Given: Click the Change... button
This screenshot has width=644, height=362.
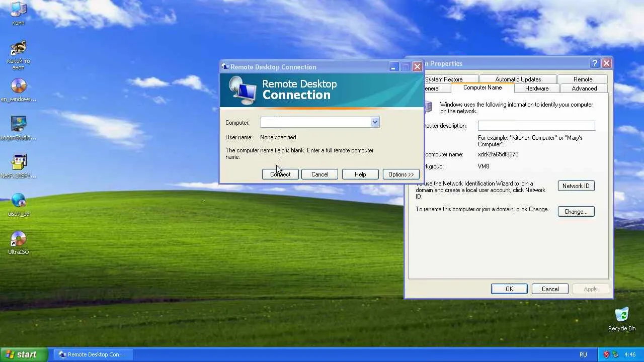Looking at the screenshot, I should point(576,212).
